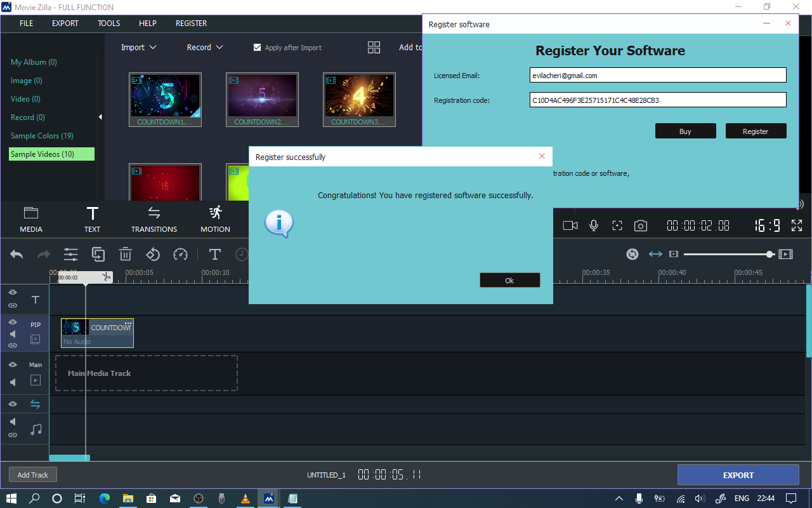Take a snapshot with the camera icon
Image resolution: width=812 pixels, height=508 pixels.
click(x=641, y=225)
